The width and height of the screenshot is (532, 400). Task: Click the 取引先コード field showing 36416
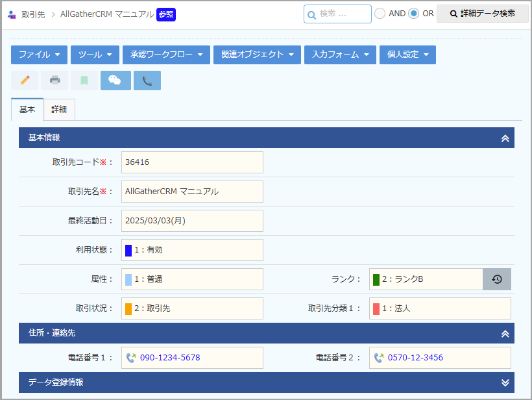click(x=192, y=162)
